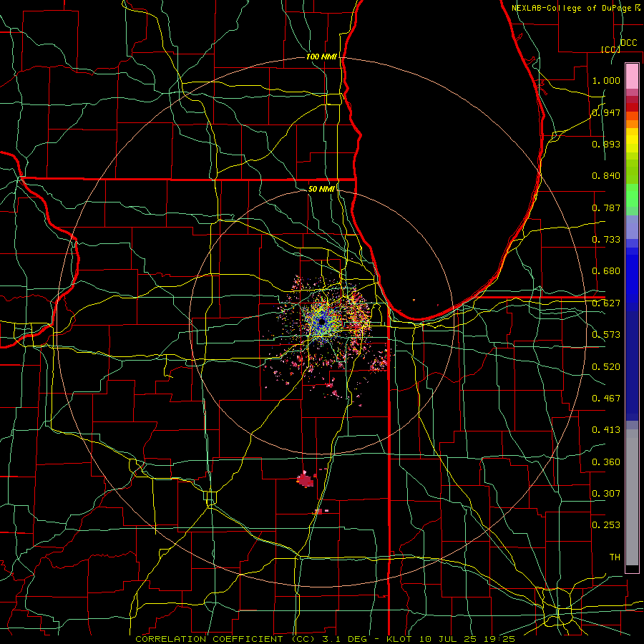
Task: Click the 0.680 scale value
Action: coord(606,271)
